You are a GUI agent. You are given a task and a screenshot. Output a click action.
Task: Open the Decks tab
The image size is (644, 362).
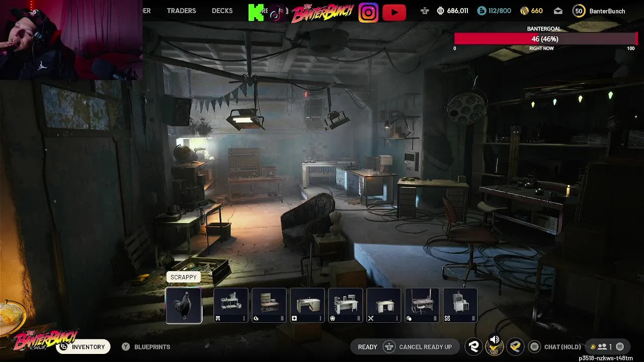222,11
